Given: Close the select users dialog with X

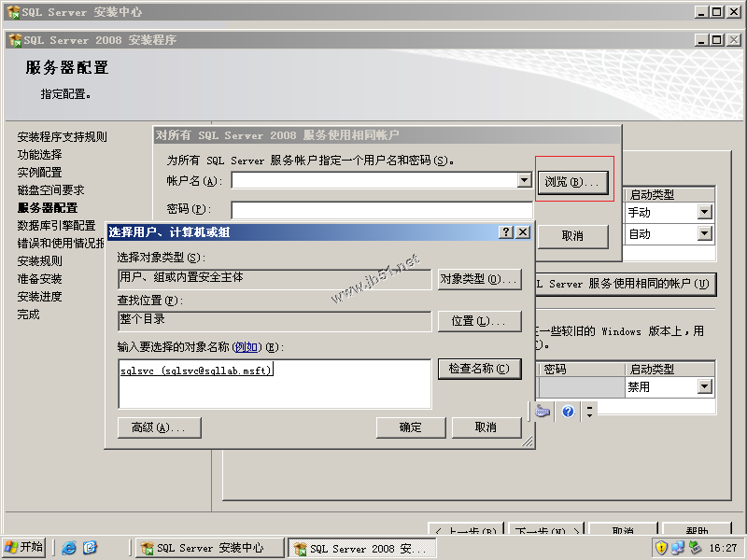Looking at the screenshot, I should pyautogui.click(x=523, y=231).
